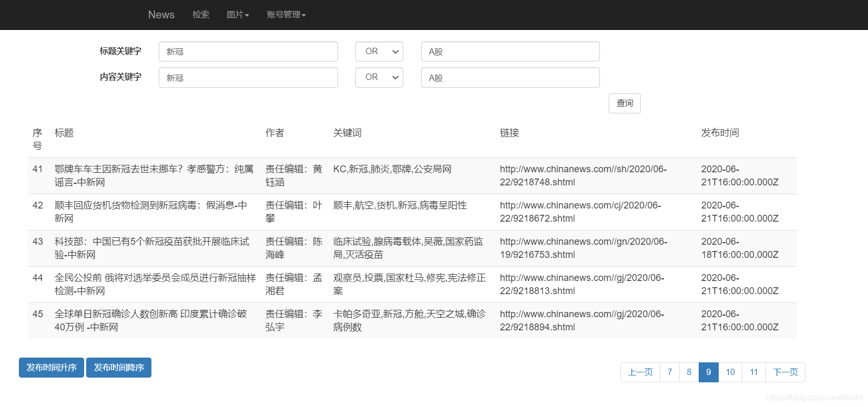Click keywords KC,新冠,肺炎,鄂牌,公安局网

pos(392,169)
